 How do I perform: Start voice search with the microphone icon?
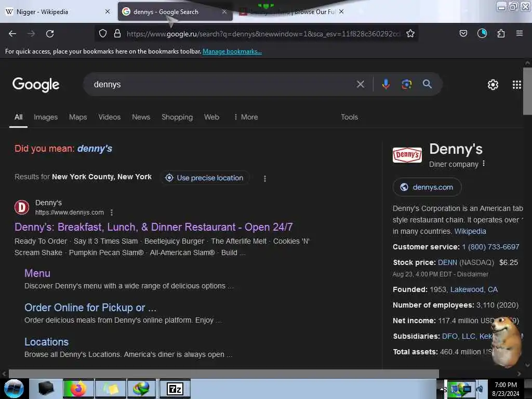click(386, 84)
